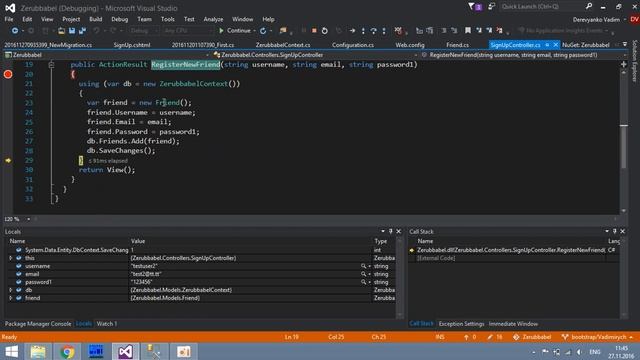640x360 pixels.
Task: Open the Debug configuration dropdown
Action: 143,31
